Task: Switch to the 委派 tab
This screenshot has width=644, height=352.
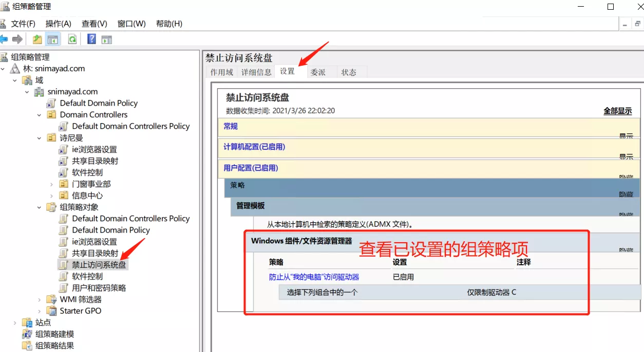Action: click(318, 72)
